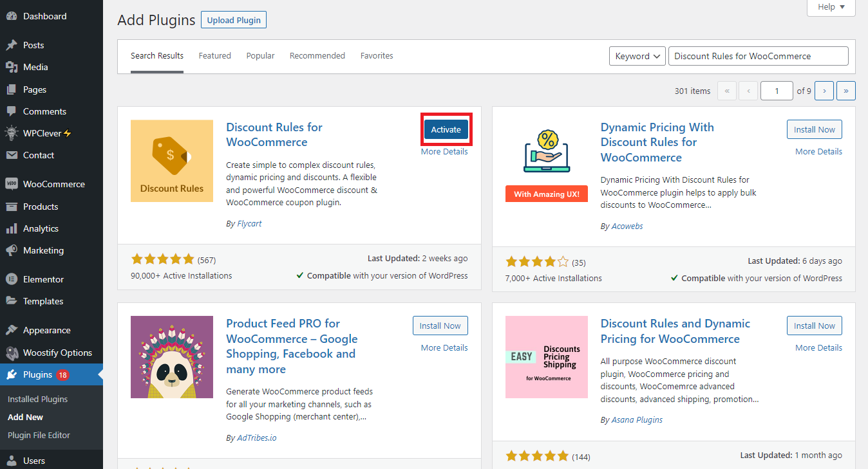Click '90,000+ Active Installations' text
Viewport: 868px width, 469px height.
pyautogui.click(x=181, y=275)
